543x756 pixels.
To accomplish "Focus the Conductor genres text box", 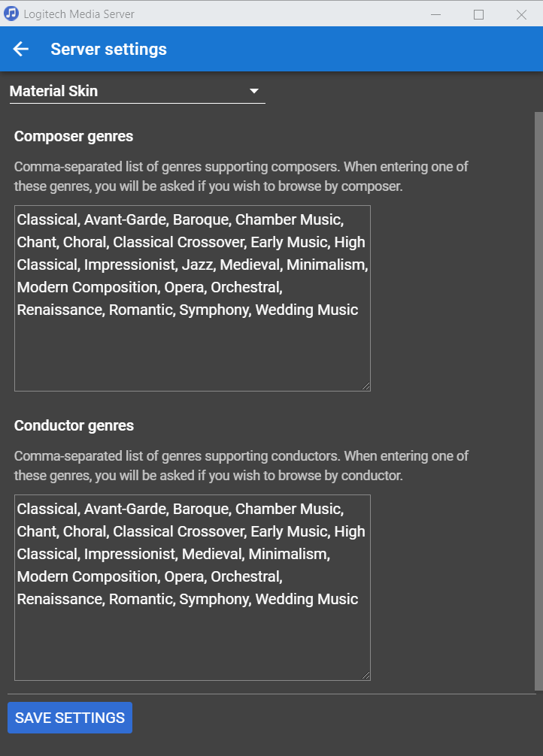I will tap(192, 639).
